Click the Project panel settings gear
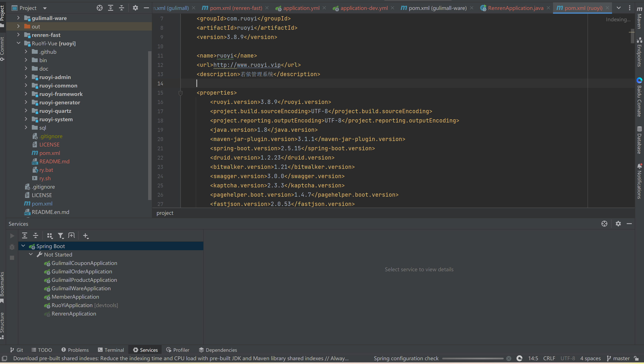 [x=135, y=8]
